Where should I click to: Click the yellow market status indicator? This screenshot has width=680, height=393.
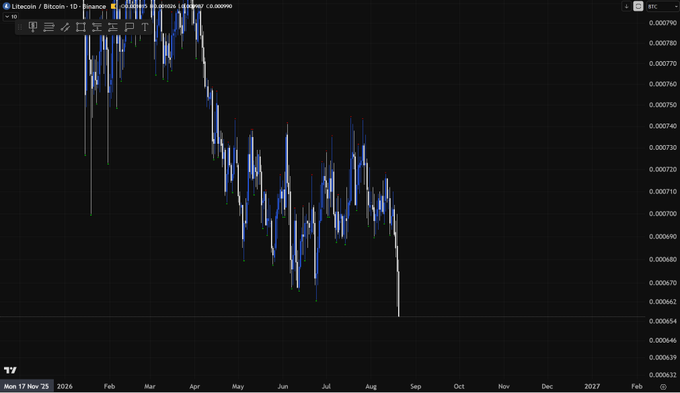pos(113,6)
